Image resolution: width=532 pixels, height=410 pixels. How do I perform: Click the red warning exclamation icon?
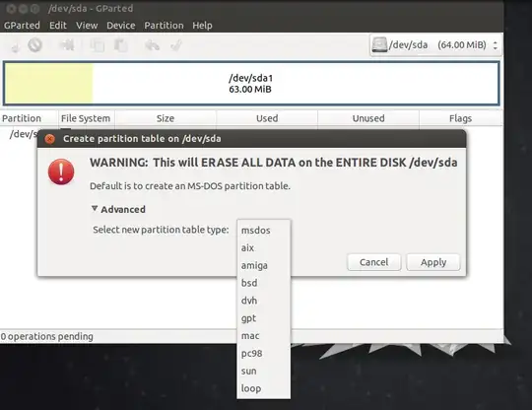coord(61,171)
